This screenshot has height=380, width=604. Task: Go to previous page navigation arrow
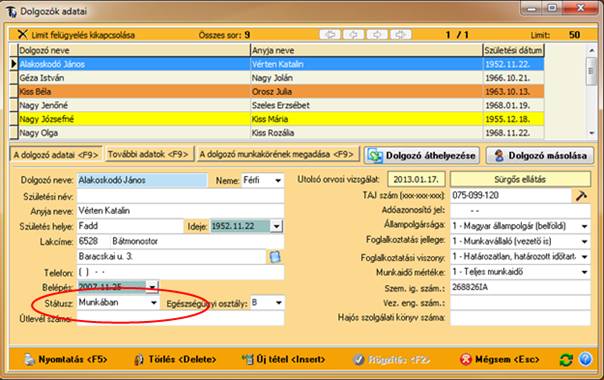pos(353,35)
